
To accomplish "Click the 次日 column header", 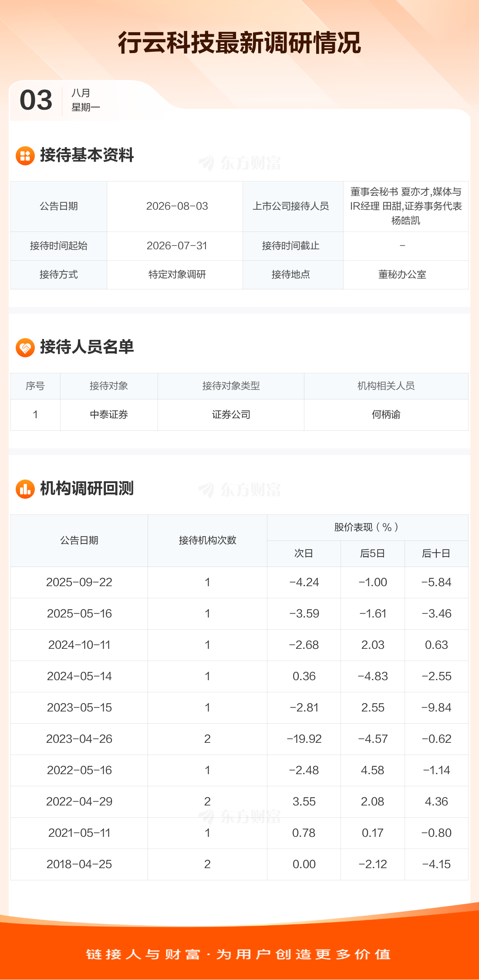I will point(304,554).
